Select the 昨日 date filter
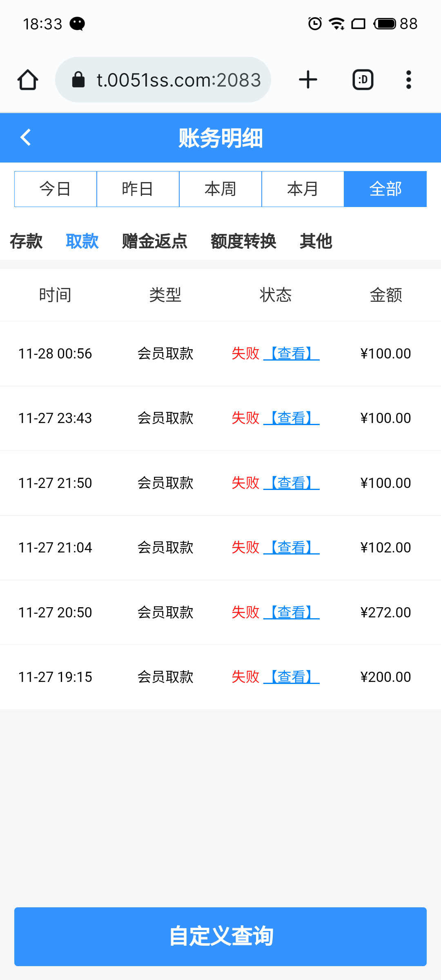The image size is (441, 980). pyautogui.click(x=138, y=189)
